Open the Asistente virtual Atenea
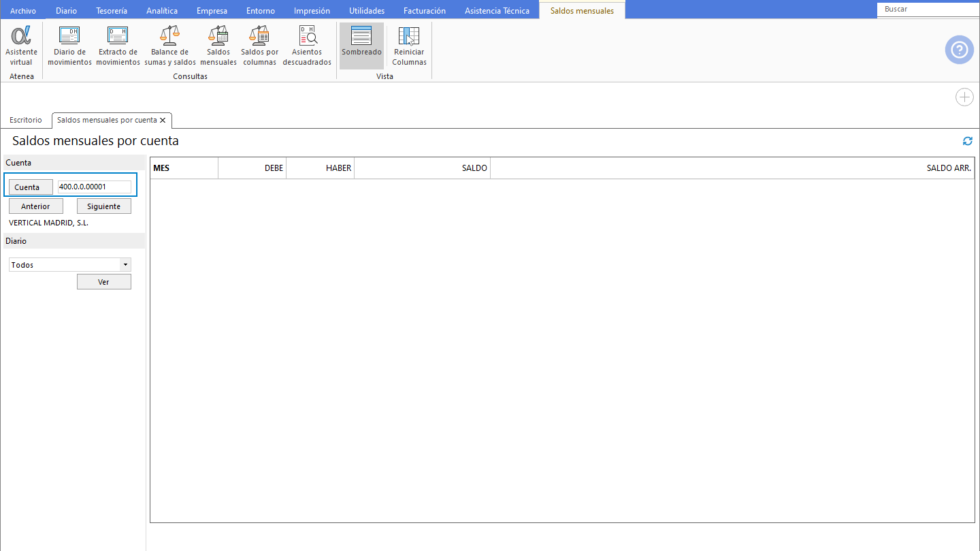Viewport: 980px width, 551px height. click(21, 46)
